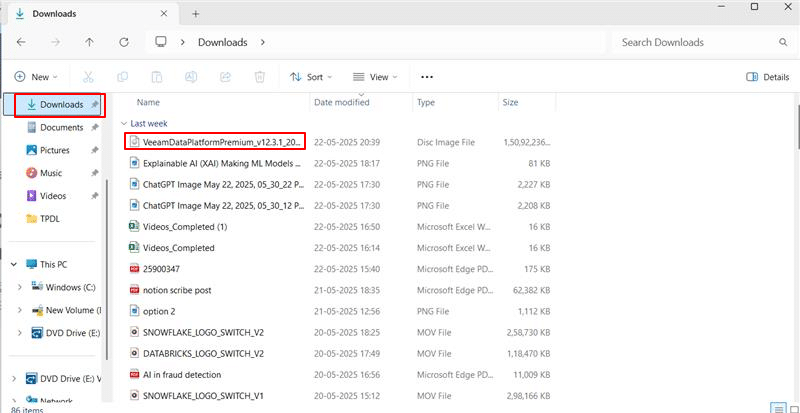
Task: Refresh the Downloads folder view
Action: [x=123, y=42]
